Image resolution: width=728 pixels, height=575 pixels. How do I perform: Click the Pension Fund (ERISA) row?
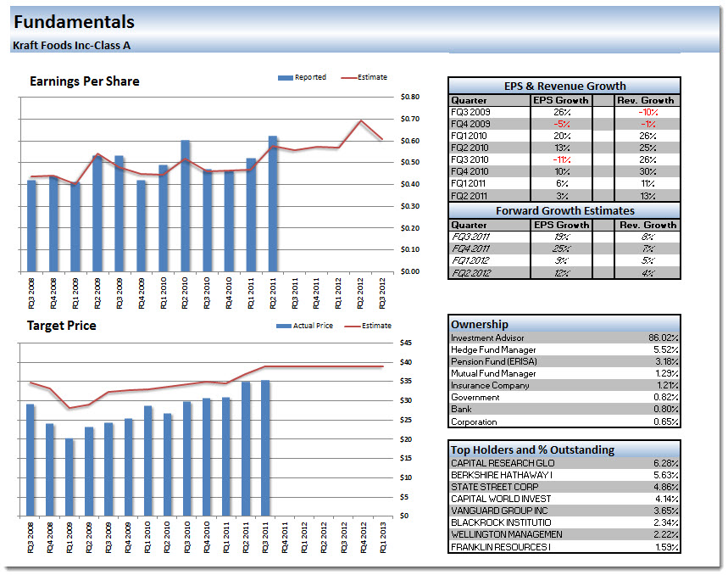pyautogui.click(x=564, y=361)
